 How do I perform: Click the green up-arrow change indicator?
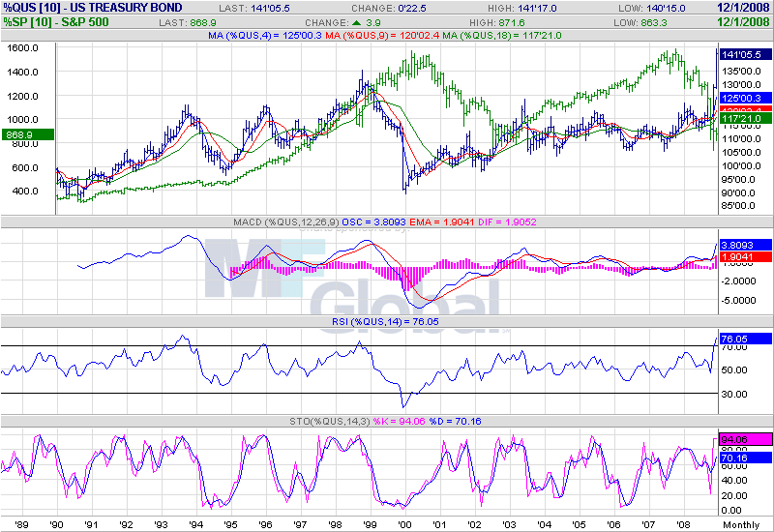[356, 22]
